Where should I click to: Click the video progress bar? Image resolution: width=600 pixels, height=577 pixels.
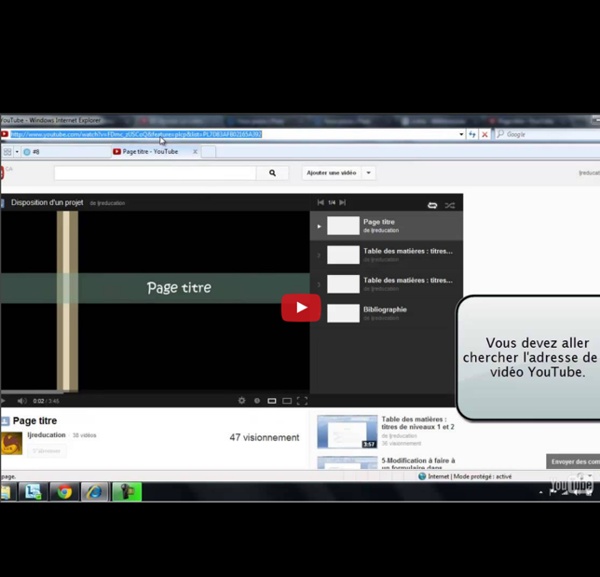(155, 392)
